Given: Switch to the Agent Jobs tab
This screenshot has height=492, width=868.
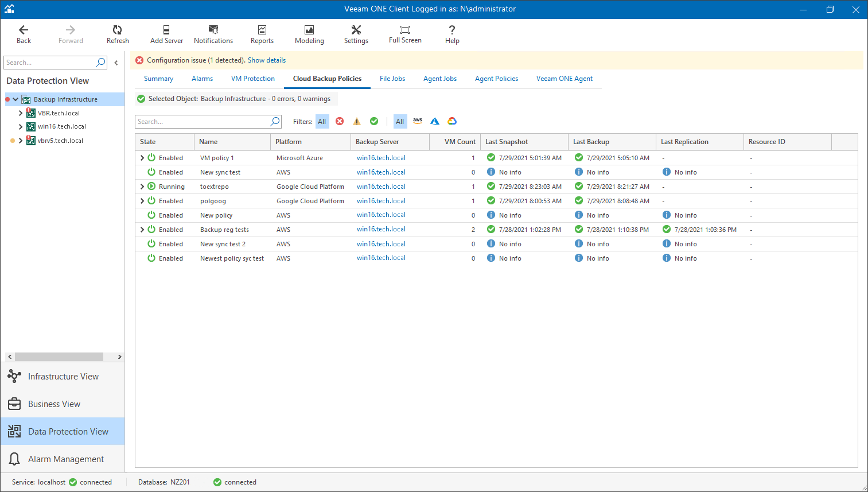Looking at the screenshot, I should [x=440, y=79].
